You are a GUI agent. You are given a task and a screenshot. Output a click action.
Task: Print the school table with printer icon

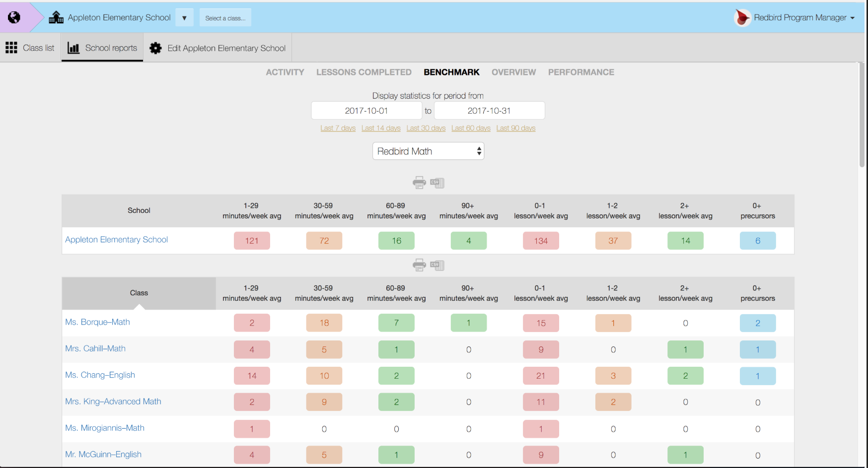pyautogui.click(x=419, y=183)
